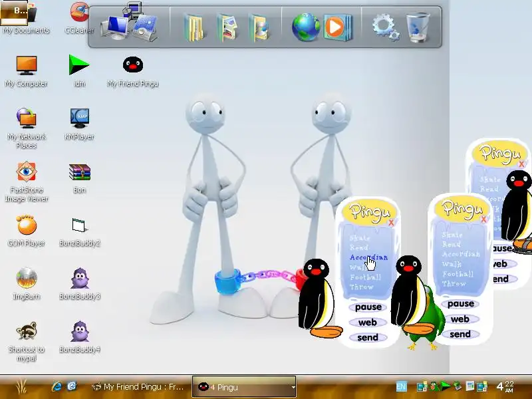Launch Internet Explorer from quick launch

click(57, 386)
